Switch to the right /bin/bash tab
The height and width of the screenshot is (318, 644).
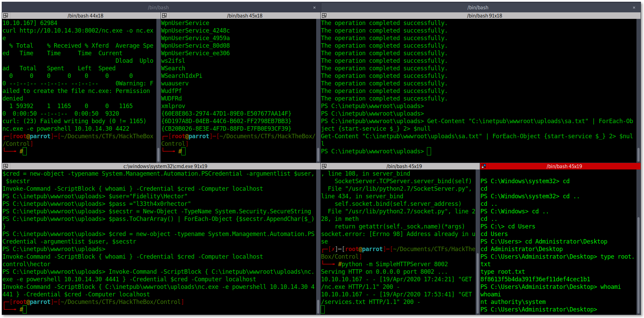(478, 8)
